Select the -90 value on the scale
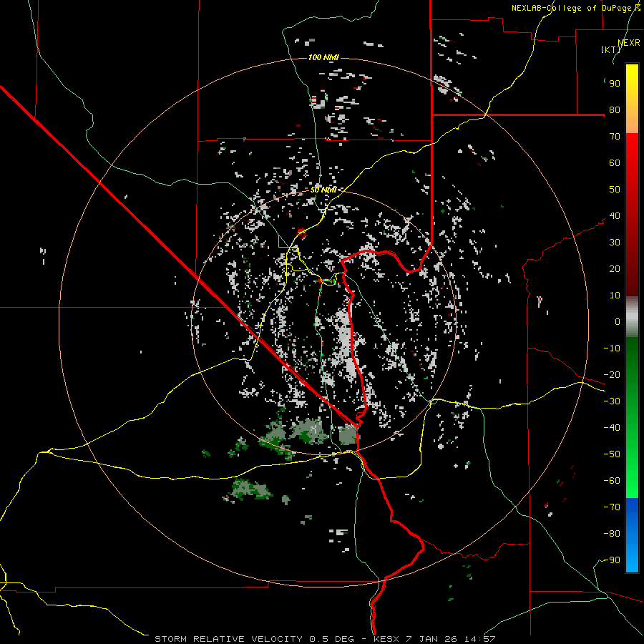 (612, 560)
